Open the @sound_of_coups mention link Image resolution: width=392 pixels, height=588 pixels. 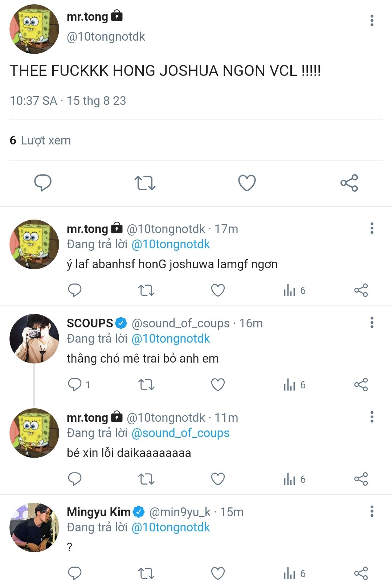pos(180,433)
